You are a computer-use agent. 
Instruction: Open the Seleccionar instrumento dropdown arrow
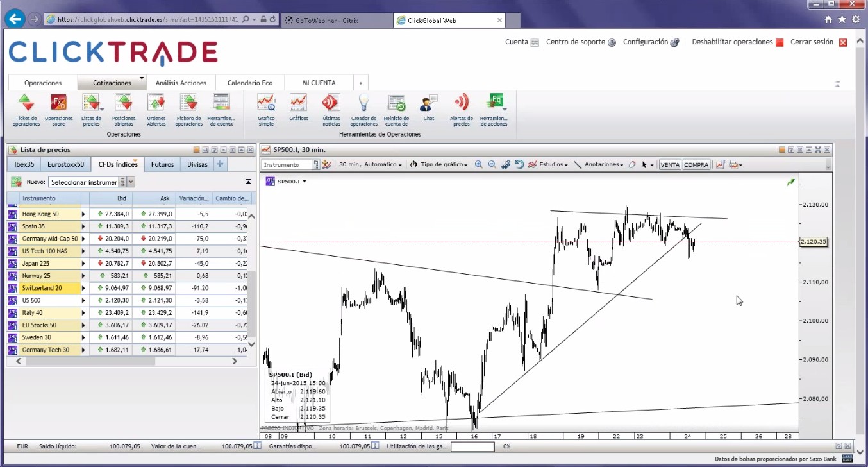131,182
